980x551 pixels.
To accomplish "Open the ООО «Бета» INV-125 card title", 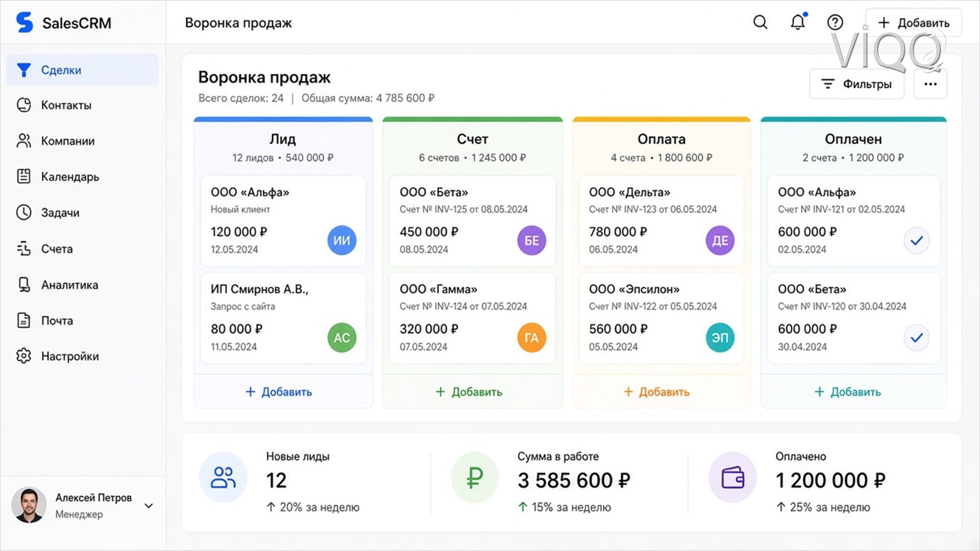I will click(x=434, y=192).
